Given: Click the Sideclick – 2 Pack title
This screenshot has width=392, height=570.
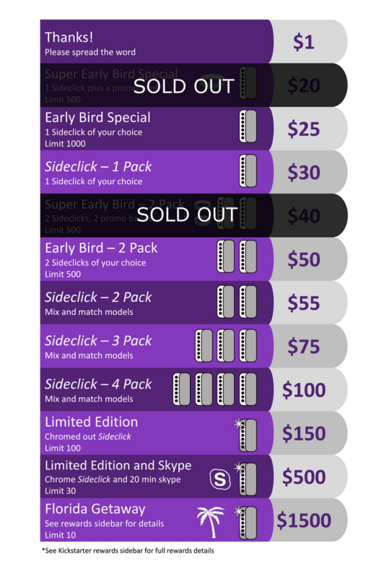Looking at the screenshot, I should click(98, 297).
